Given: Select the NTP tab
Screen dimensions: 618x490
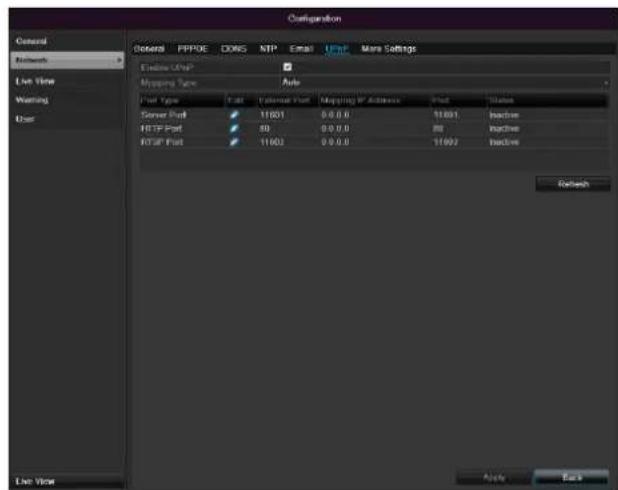Looking at the screenshot, I should tap(268, 49).
